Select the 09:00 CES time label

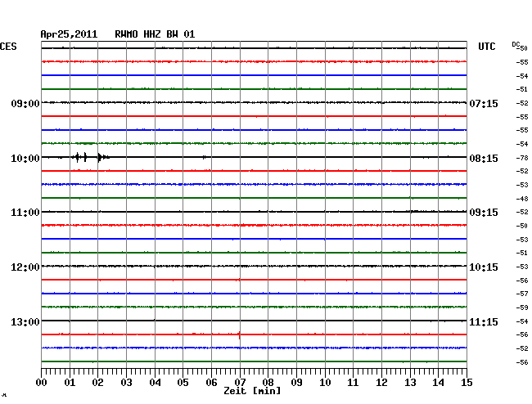tap(25, 103)
